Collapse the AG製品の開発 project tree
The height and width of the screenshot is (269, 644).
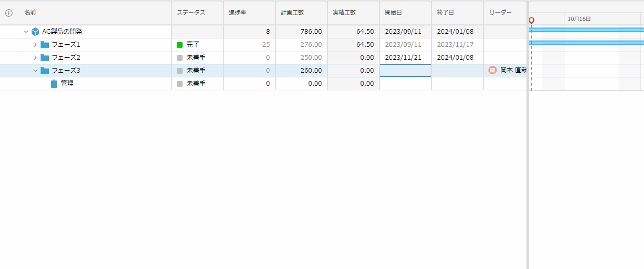26,32
